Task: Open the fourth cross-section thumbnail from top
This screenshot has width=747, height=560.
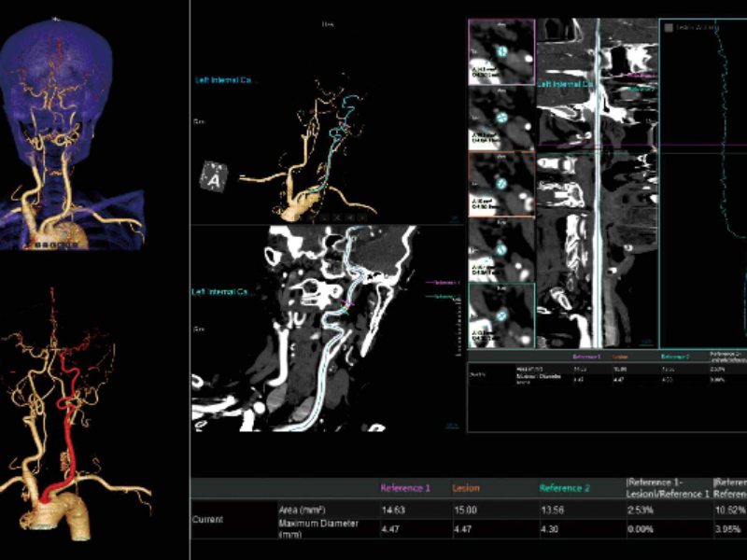Action: [501, 251]
